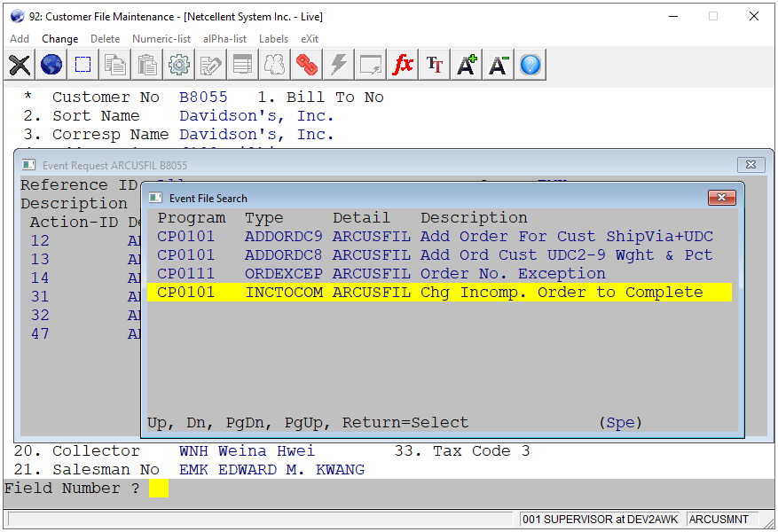Viewport: 778px width, 532px height.
Task: Click the red fx function icon
Action: click(403, 65)
